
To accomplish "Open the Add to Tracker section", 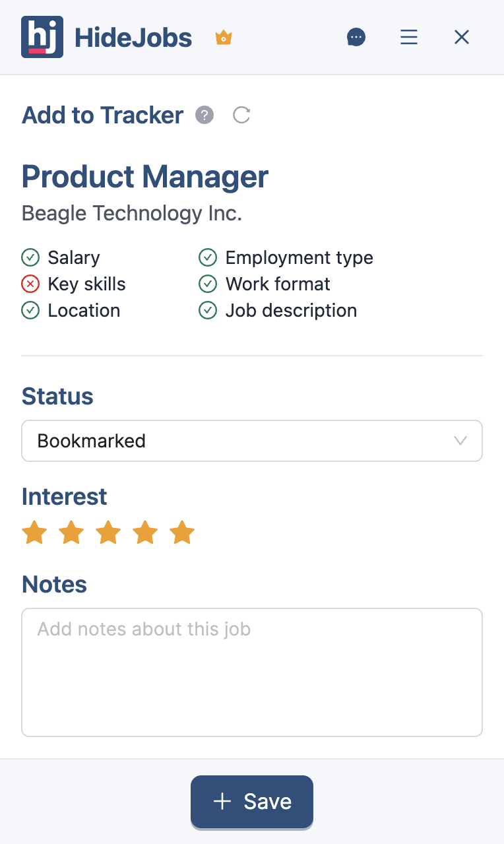I will (102, 115).
